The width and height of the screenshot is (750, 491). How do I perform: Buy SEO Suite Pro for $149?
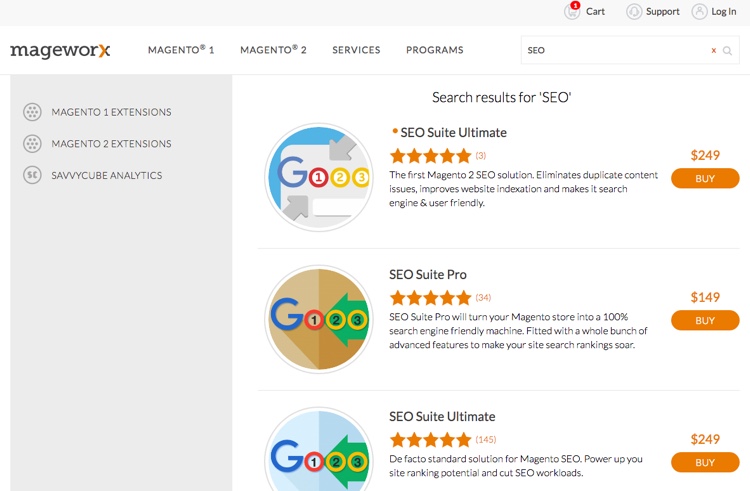pyautogui.click(x=705, y=321)
